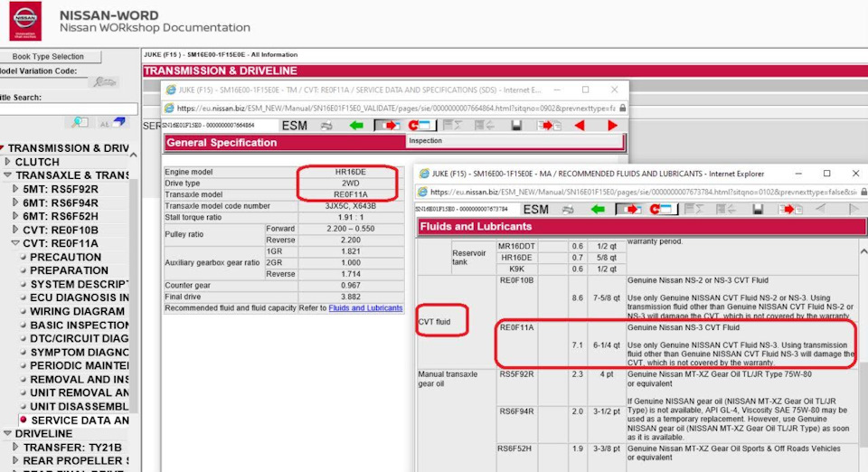Click the grayed list back icon in SDS toolbar
The width and height of the screenshot is (868, 472).
(484, 126)
